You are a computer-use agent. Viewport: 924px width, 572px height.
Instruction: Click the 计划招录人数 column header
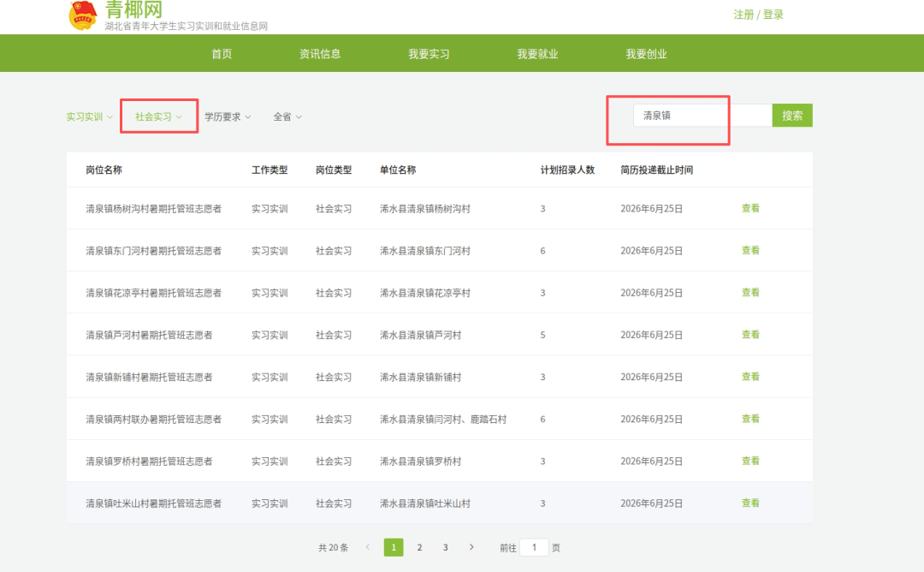(567, 170)
